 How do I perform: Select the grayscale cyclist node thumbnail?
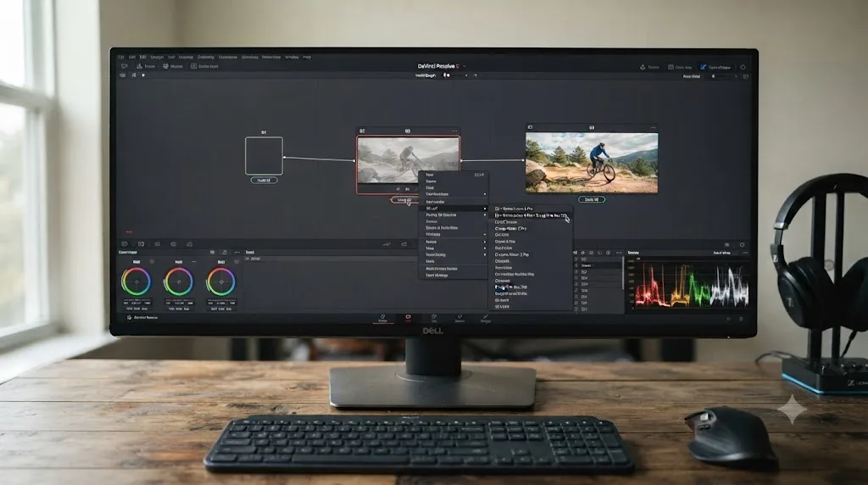(x=408, y=160)
